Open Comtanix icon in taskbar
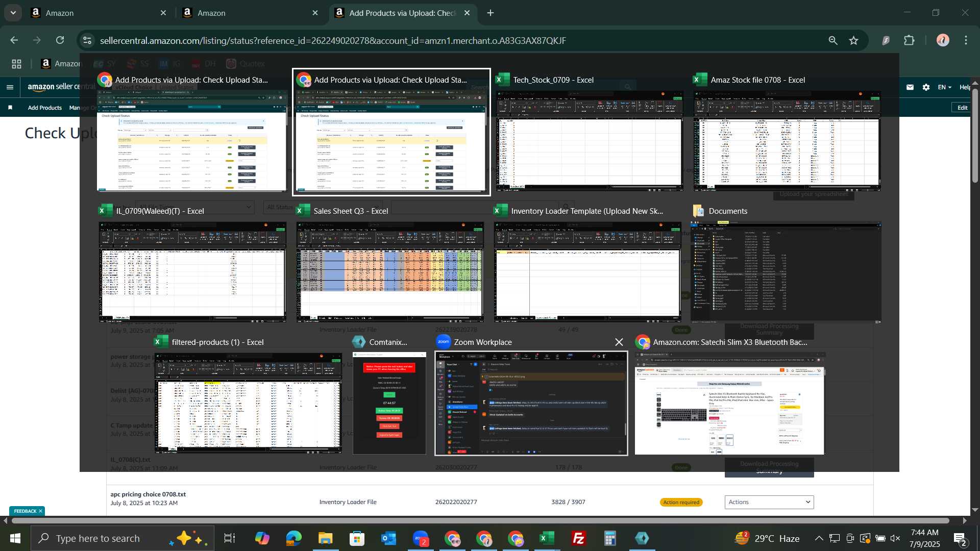 pyautogui.click(x=642, y=538)
